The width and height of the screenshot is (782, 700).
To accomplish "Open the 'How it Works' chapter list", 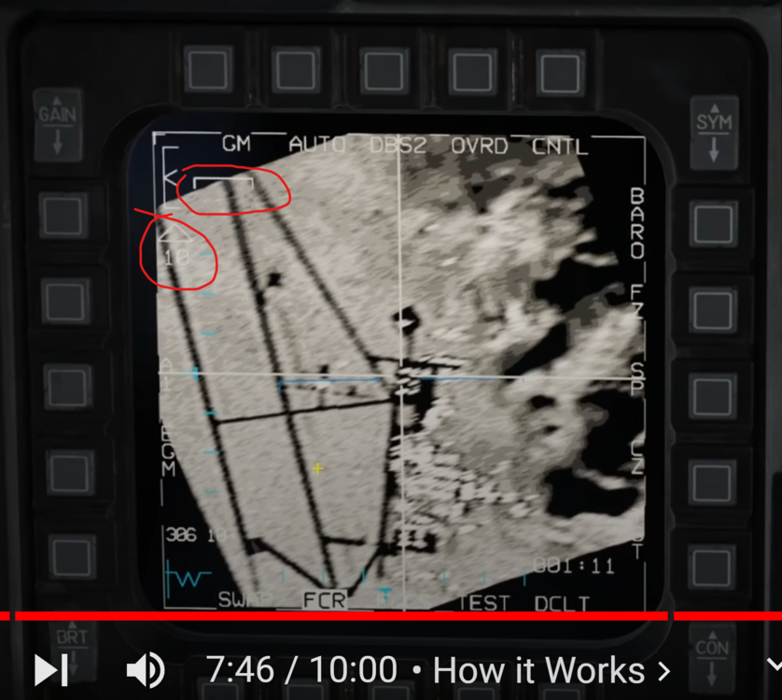I will pyautogui.click(x=552, y=670).
